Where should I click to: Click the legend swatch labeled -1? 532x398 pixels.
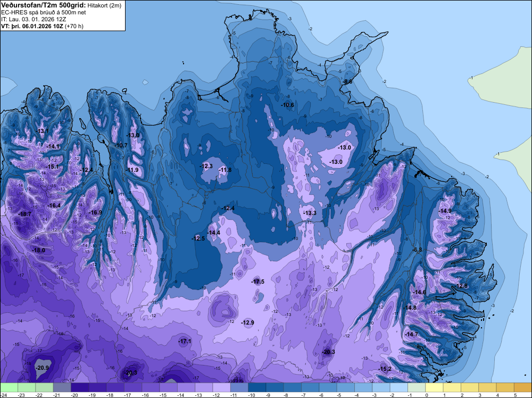[x=417, y=387]
